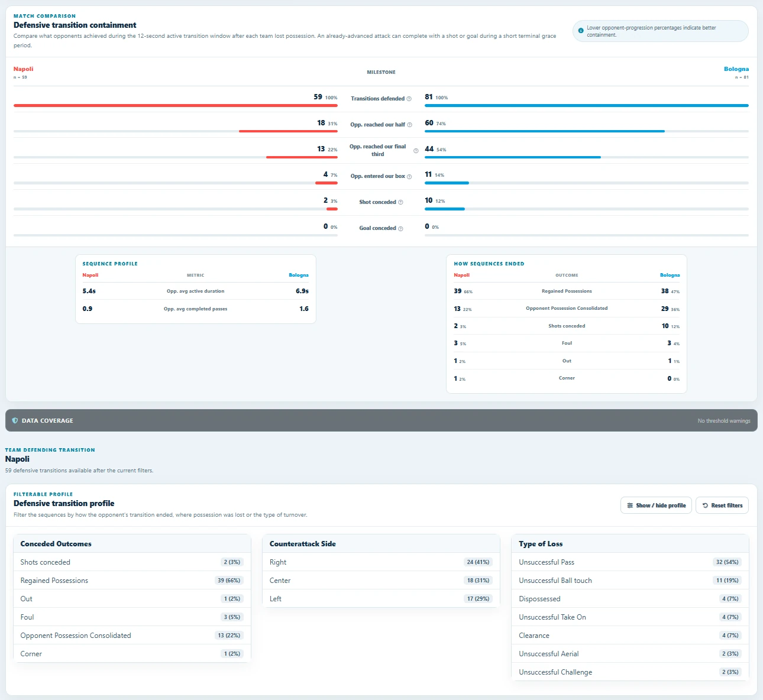
Task: Click the Data Coverage shield icon
Action: [x=15, y=420]
